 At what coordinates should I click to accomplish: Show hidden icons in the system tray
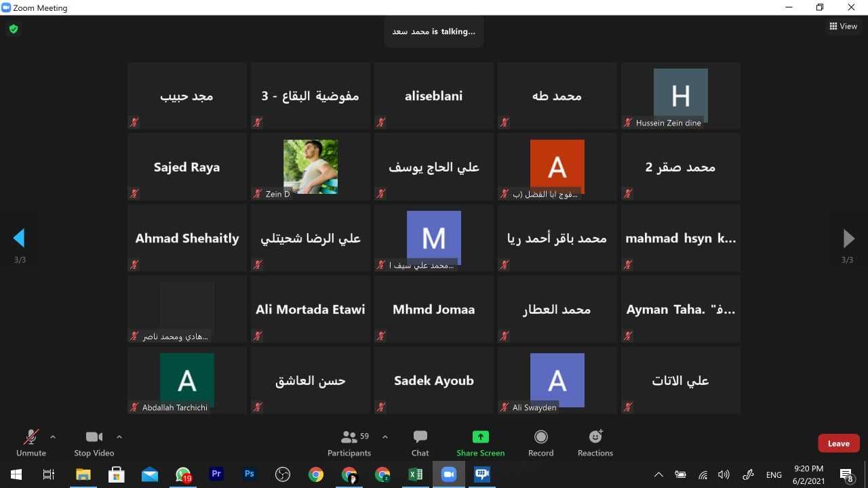coord(658,474)
